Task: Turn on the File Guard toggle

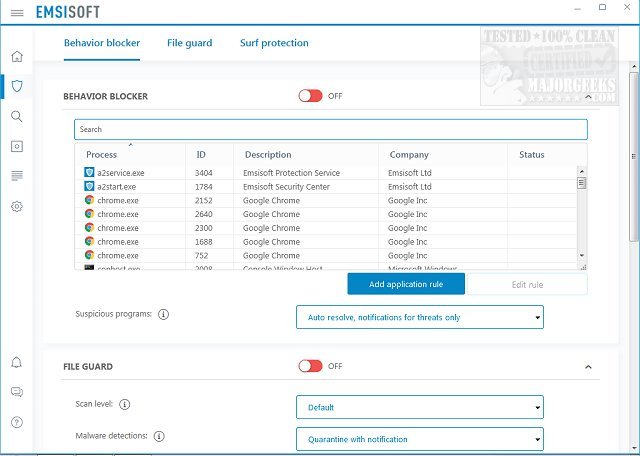Action: [x=310, y=366]
